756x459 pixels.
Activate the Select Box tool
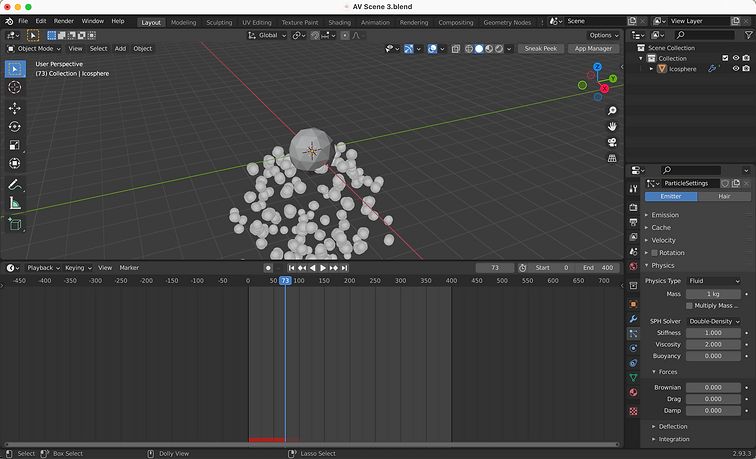[x=15, y=69]
